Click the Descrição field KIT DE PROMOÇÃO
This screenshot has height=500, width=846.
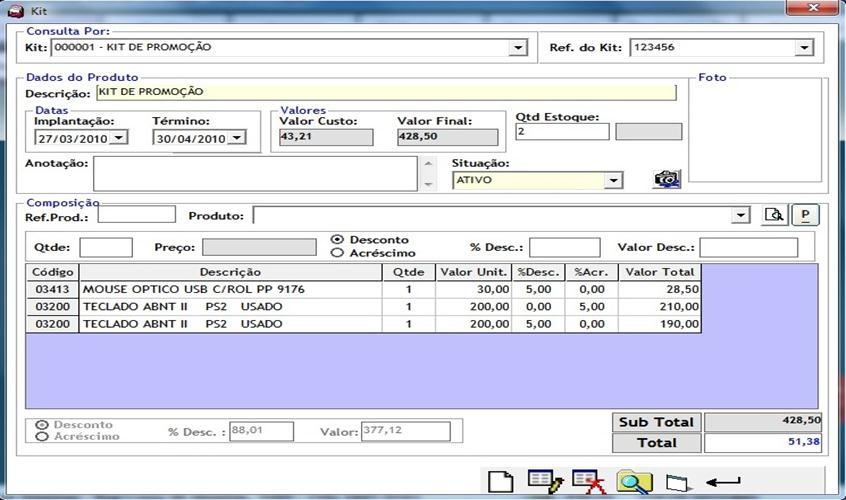click(x=386, y=92)
